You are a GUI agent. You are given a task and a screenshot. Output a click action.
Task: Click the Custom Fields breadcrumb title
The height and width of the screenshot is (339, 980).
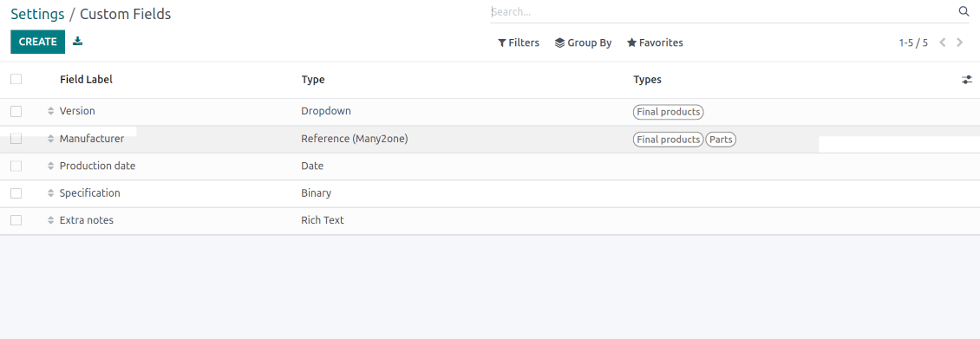125,14
